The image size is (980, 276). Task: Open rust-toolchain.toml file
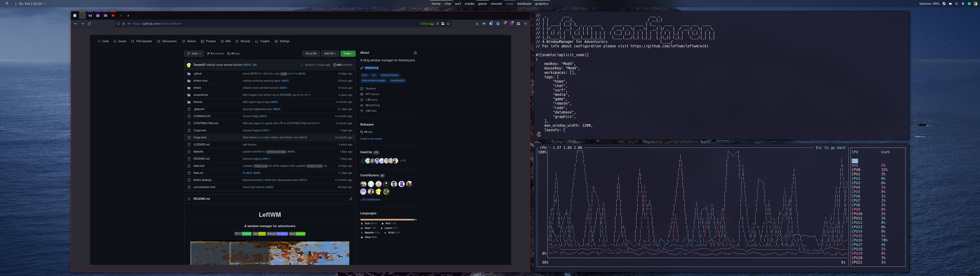[204, 187]
